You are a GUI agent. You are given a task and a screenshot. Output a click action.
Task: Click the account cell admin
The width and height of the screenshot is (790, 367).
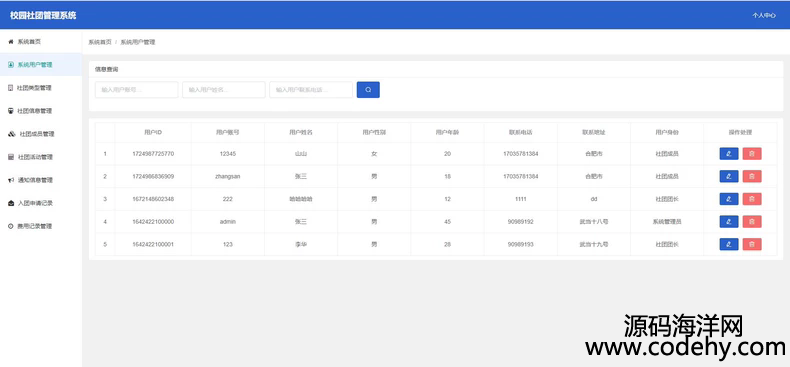click(228, 222)
